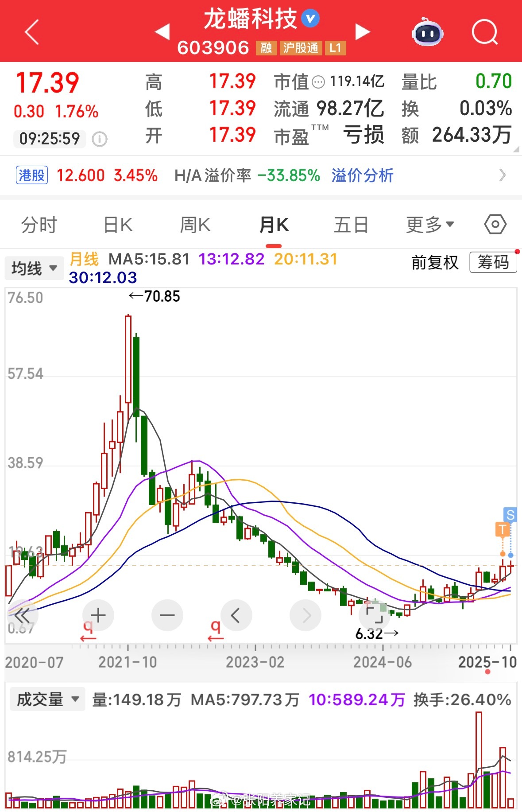Tap the 换手:26.40% value
Screen dimensions: 522x812
(x=463, y=699)
